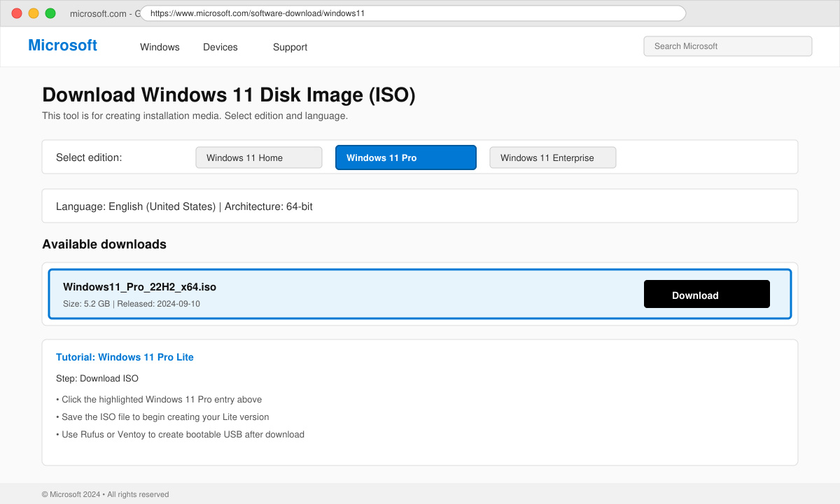
Task: Click the Microsoft logo link
Action: point(62,45)
